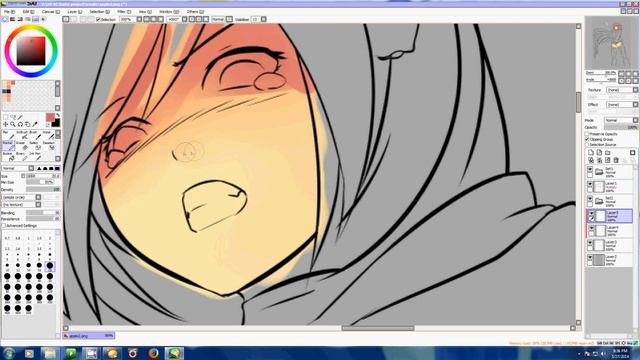
Task: Hide Layer2 using its eye icon
Action: pyautogui.click(x=590, y=258)
